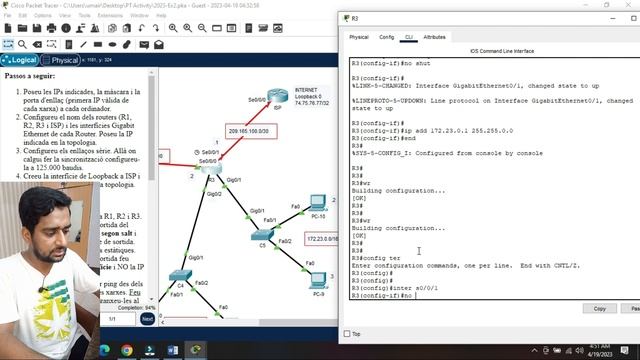Select the Inspect magnifier tool
The height and width of the screenshot is (360, 640).
[x=22, y=44]
